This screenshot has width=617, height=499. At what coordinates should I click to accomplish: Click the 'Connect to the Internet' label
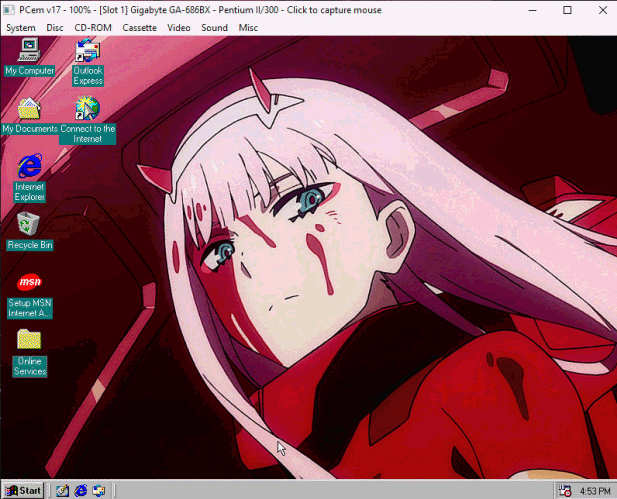click(88, 134)
